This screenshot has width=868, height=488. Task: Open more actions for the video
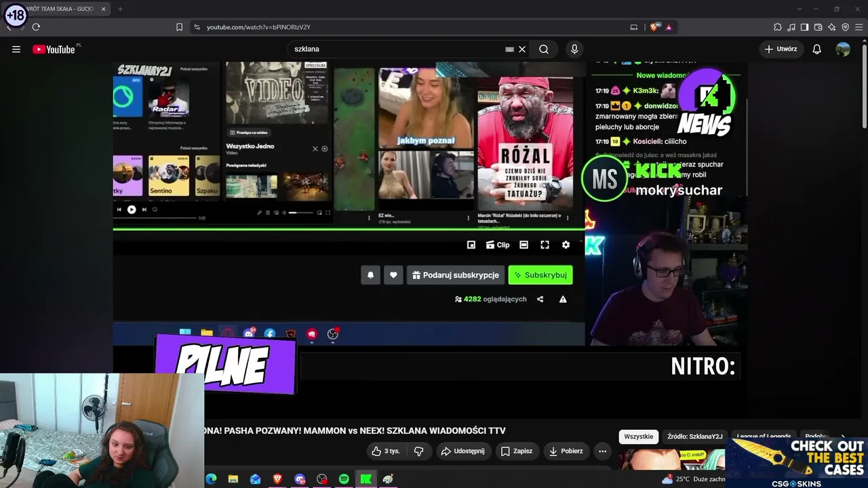tap(602, 451)
